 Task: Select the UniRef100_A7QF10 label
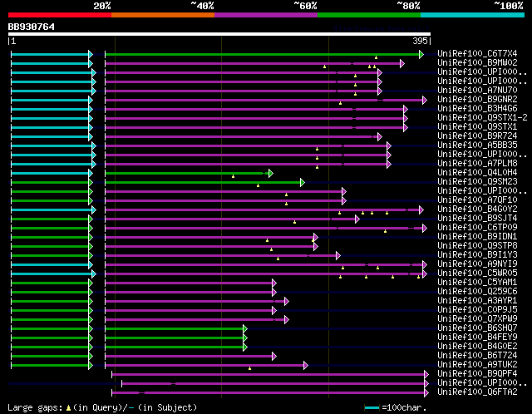[477, 200]
